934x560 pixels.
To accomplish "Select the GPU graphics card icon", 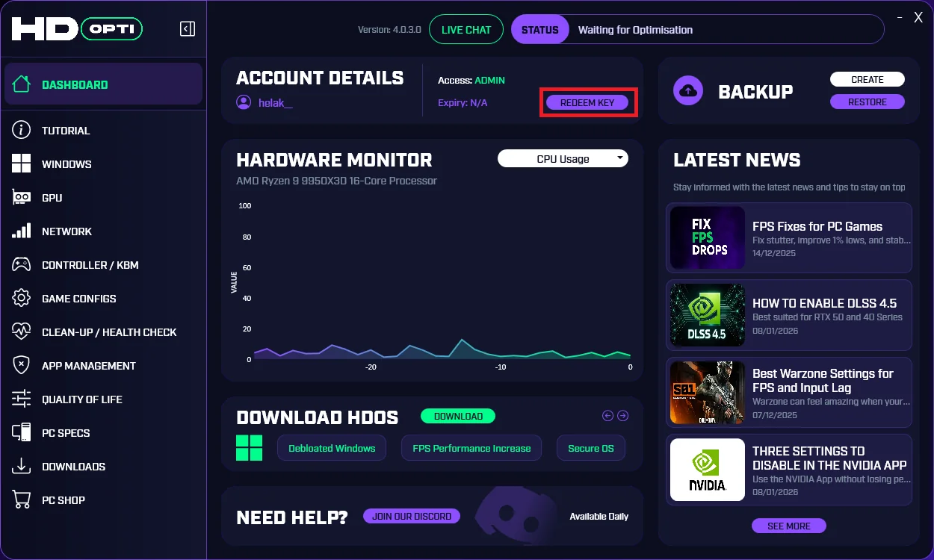I will tap(21, 197).
